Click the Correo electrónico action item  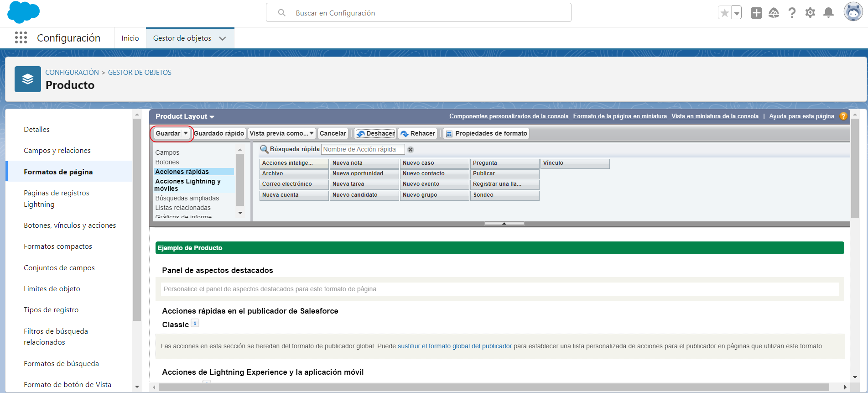click(294, 184)
